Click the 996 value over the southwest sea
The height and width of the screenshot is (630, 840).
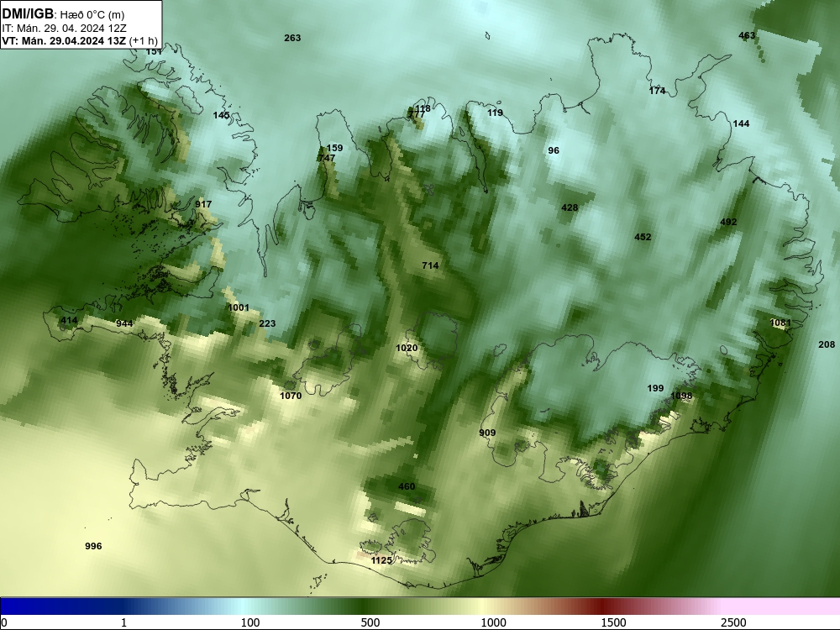pos(93,546)
